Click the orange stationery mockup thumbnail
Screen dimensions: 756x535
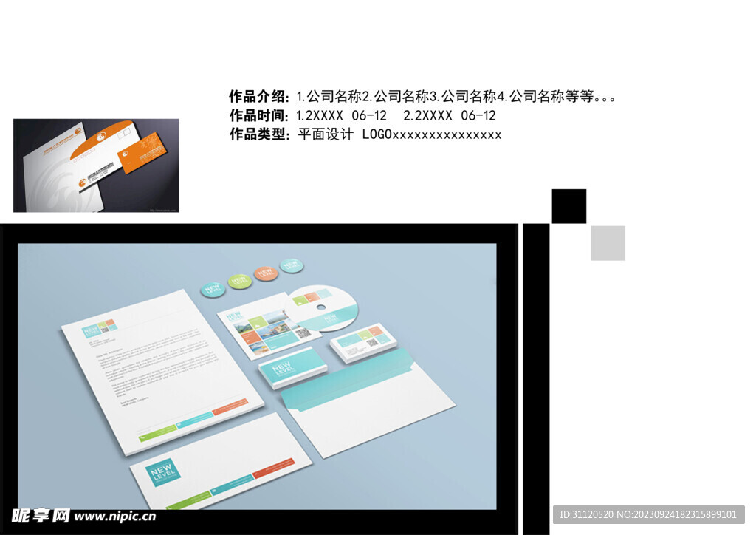[96, 166]
